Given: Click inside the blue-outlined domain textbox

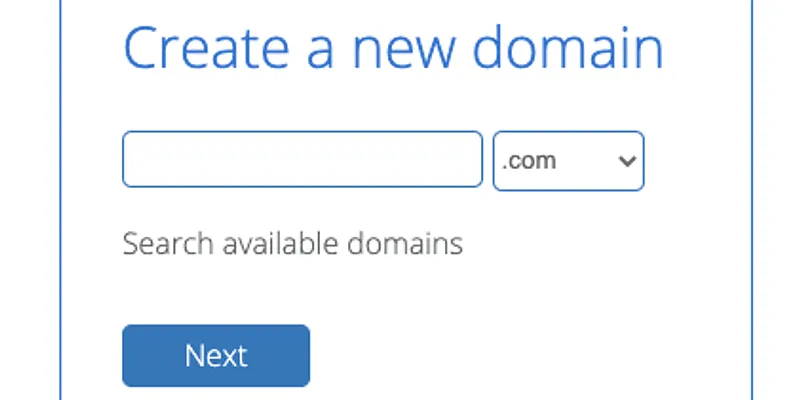Looking at the screenshot, I should click(303, 159).
